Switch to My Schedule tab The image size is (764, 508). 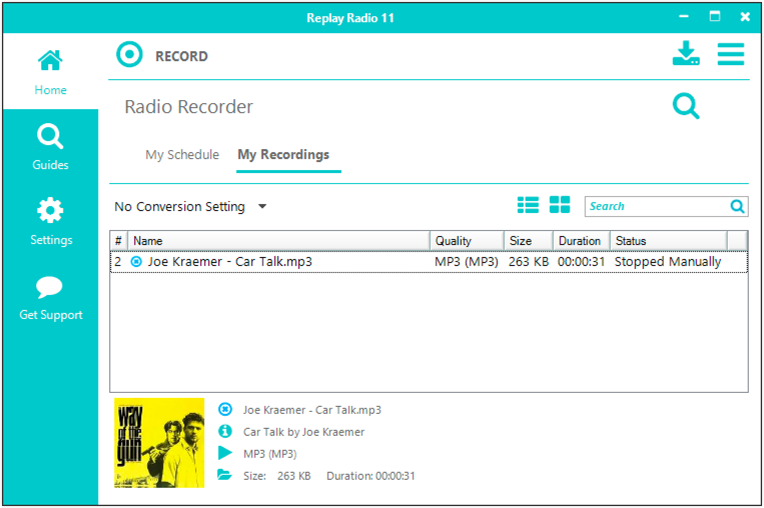(x=182, y=155)
